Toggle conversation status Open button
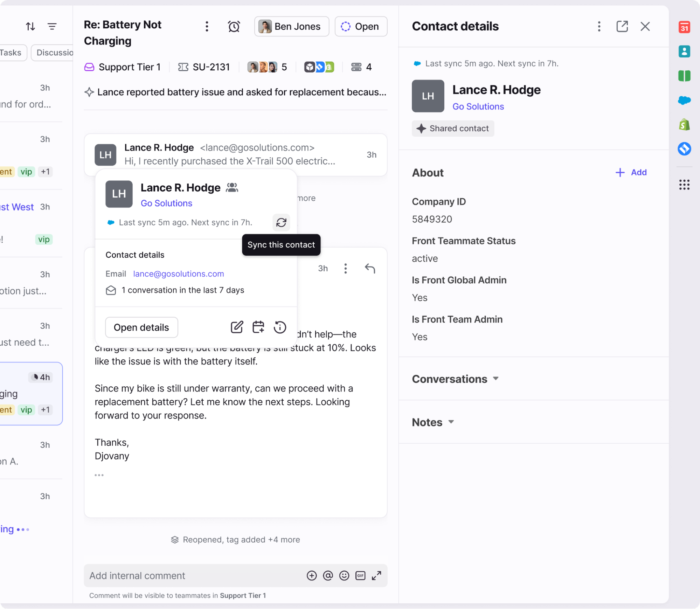This screenshot has width=700, height=609. (x=361, y=26)
